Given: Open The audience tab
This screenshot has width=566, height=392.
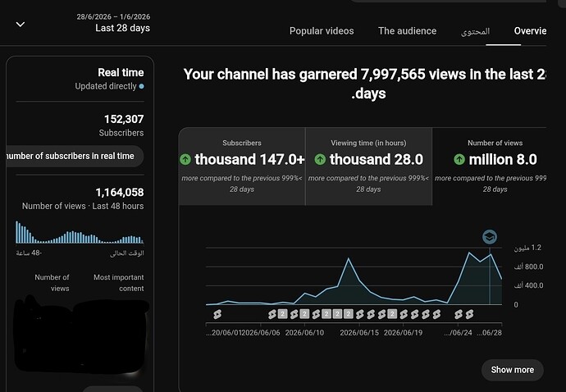Looking at the screenshot, I should 407,31.
